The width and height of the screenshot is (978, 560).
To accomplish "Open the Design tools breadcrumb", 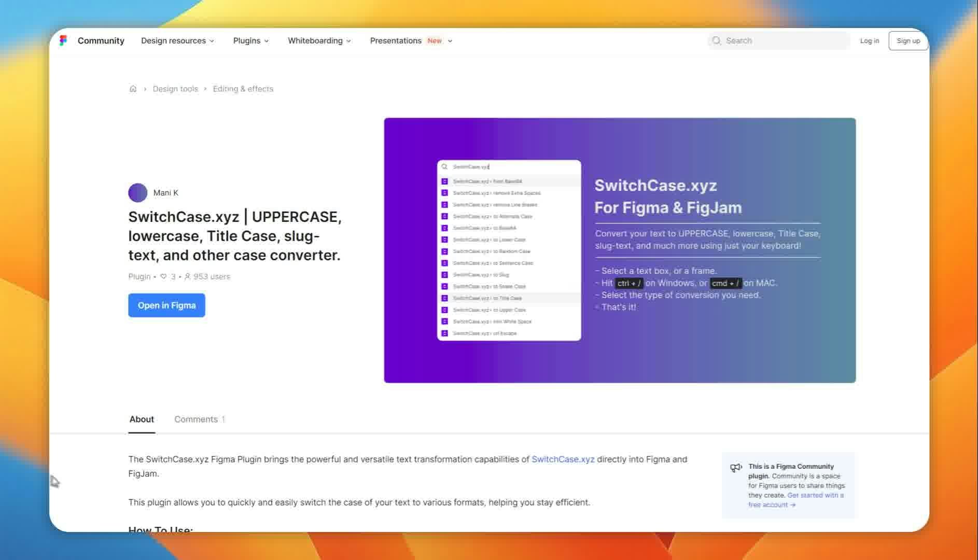I will pyautogui.click(x=175, y=89).
